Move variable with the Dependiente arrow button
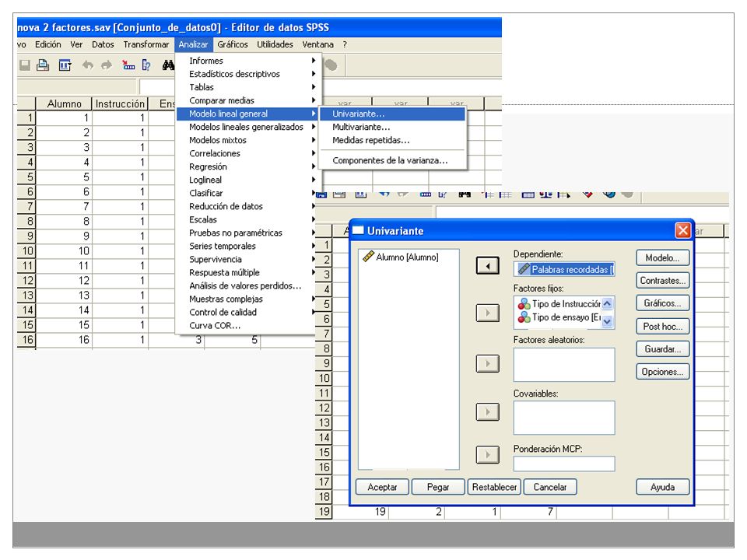 click(487, 266)
